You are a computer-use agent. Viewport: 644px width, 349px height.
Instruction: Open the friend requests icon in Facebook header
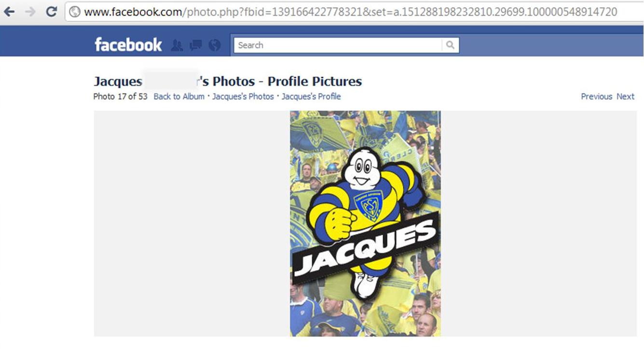point(177,45)
